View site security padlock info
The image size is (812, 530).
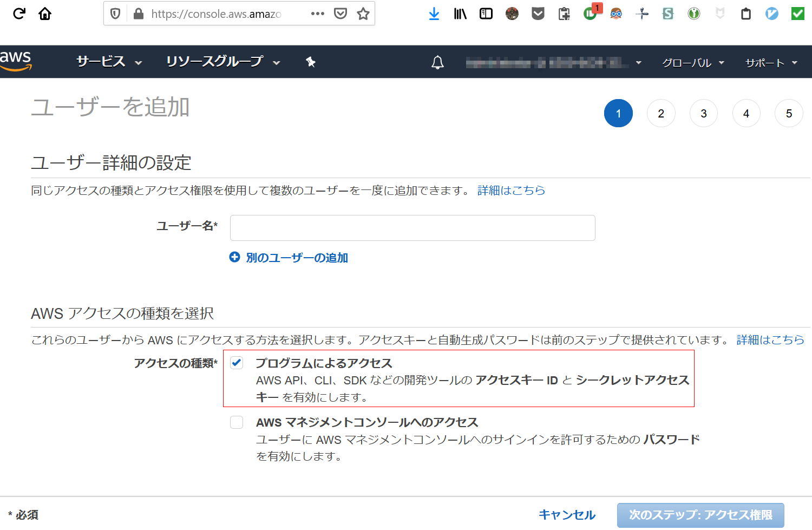tap(139, 14)
